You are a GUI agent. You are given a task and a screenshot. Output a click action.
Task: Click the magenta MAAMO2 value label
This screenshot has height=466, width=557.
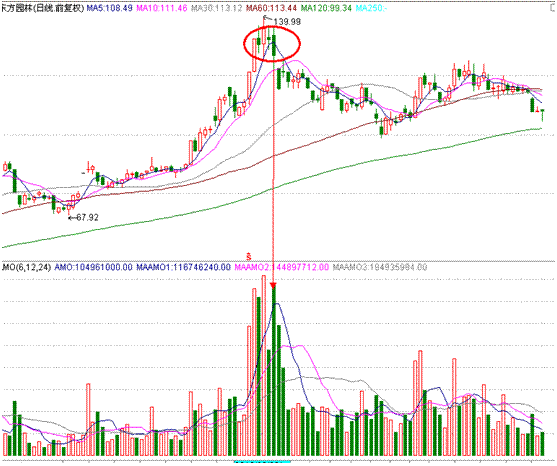(x=282, y=267)
